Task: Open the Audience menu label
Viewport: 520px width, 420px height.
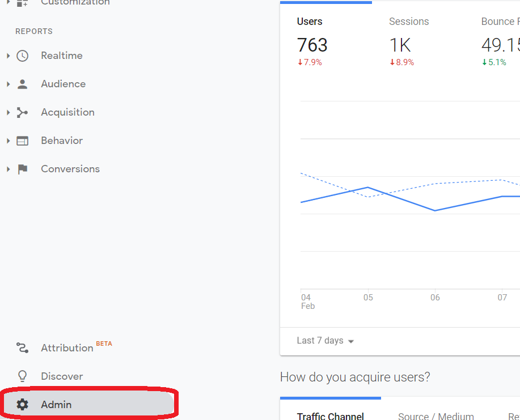Action: point(64,84)
